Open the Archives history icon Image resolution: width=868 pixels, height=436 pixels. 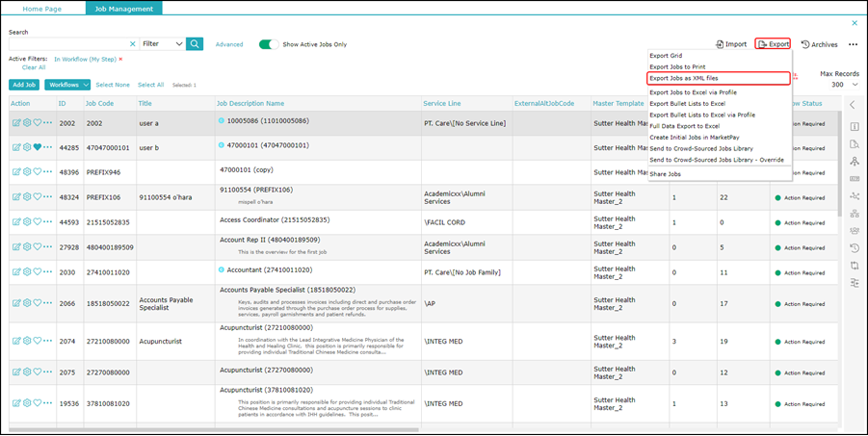805,44
